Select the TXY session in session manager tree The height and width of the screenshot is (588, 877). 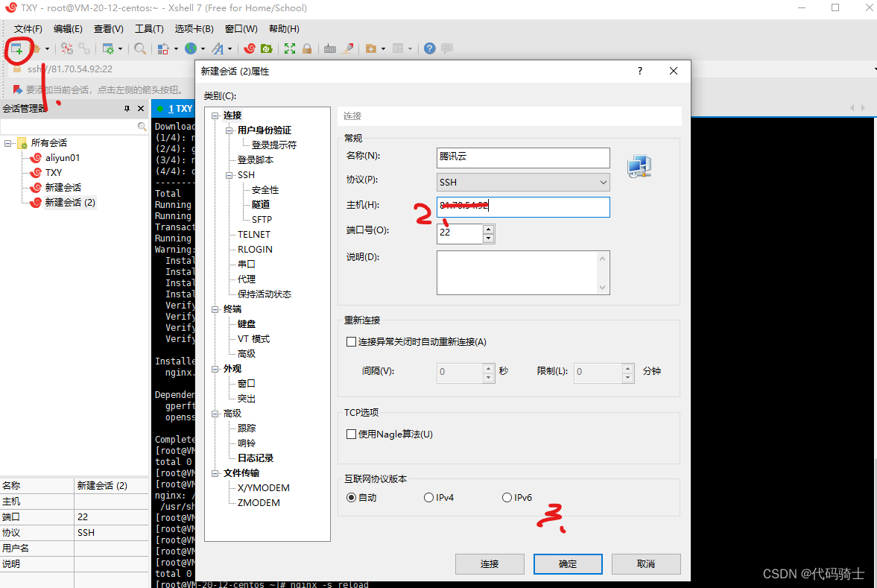[x=54, y=173]
